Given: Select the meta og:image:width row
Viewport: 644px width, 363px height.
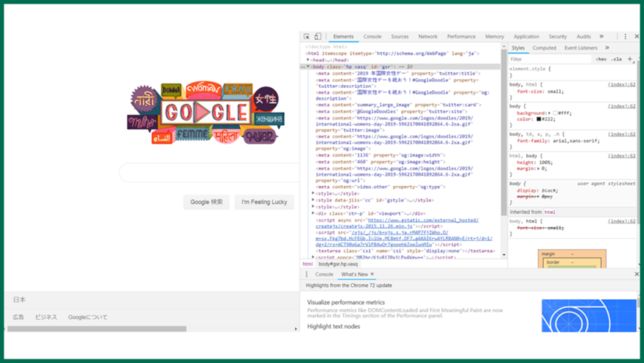Looking at the screenshot, I should tap(380, 155).
